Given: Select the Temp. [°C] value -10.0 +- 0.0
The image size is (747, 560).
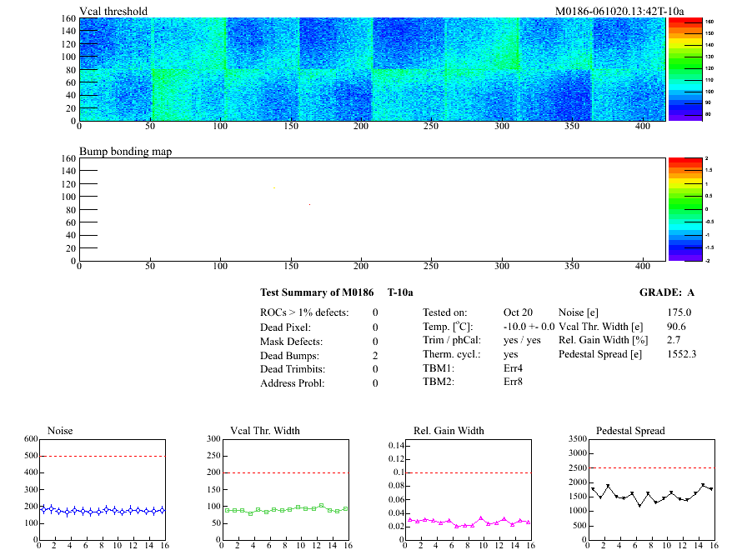Looking at the screenshot, I should coord(529,327).
